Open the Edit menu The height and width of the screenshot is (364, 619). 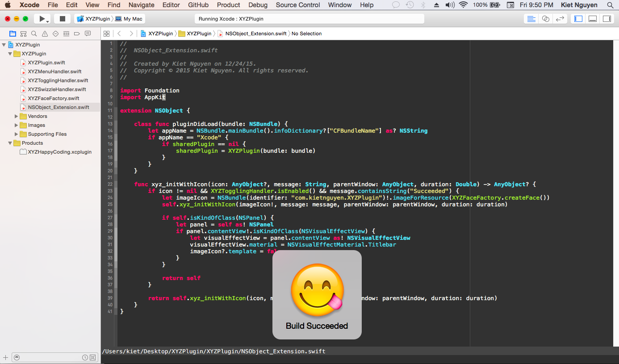pos(72,5)
